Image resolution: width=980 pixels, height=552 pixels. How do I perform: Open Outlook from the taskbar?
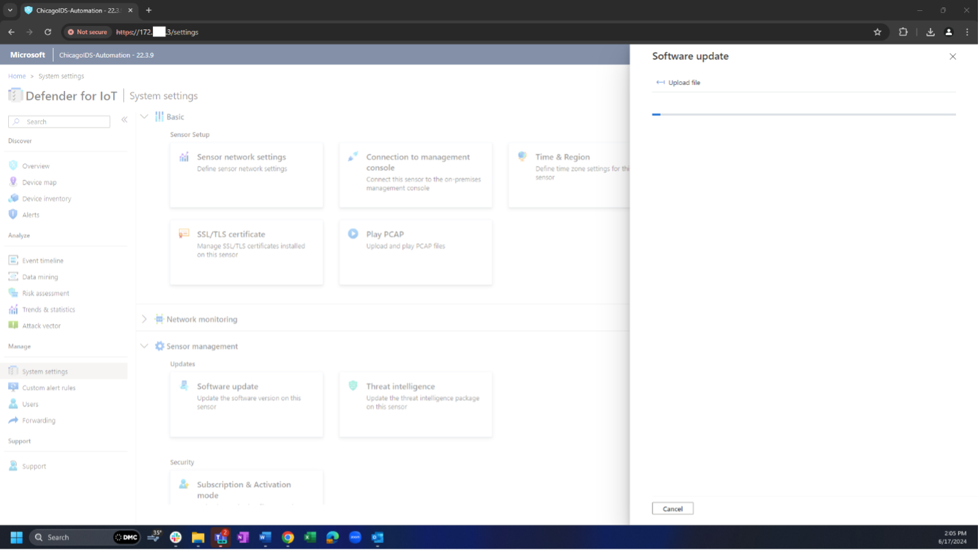pos(378,538)
